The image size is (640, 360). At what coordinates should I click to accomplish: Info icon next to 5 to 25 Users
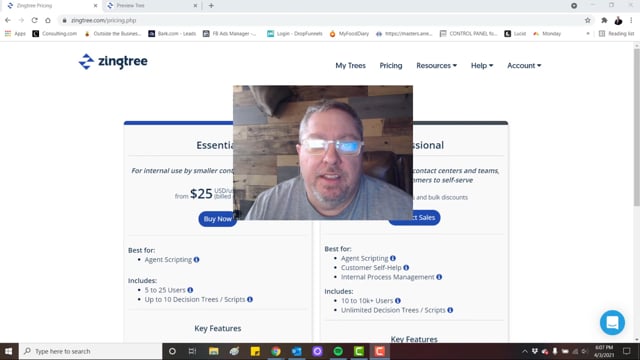(x=190, y=290)
